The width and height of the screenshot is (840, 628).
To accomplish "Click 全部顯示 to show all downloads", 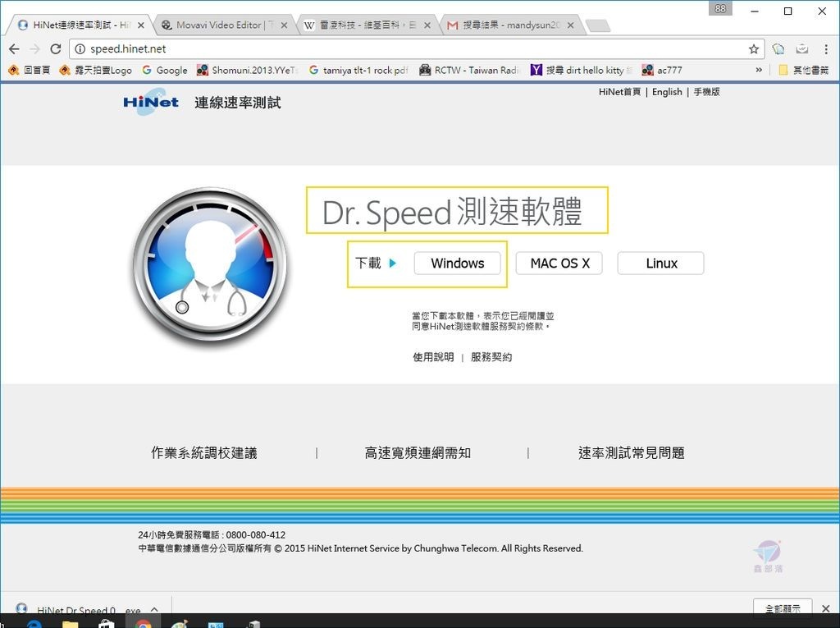I will point(783,608).
